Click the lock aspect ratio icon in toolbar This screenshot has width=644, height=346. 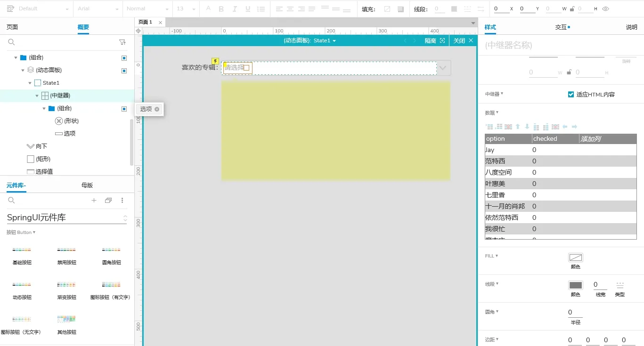572,9
